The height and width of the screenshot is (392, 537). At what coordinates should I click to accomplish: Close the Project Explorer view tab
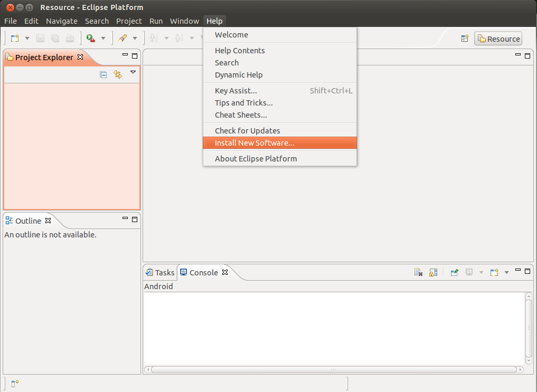[x=80, y=57]
